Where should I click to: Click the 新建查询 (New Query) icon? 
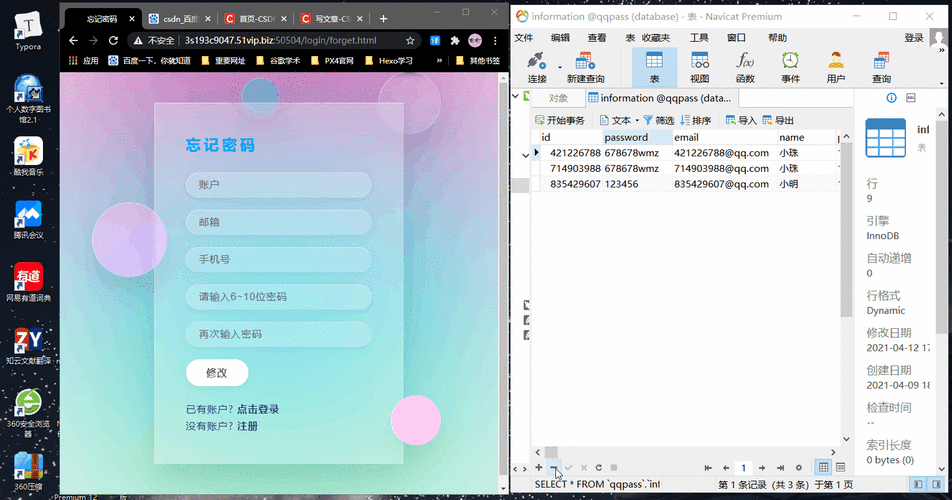point(585,67)
